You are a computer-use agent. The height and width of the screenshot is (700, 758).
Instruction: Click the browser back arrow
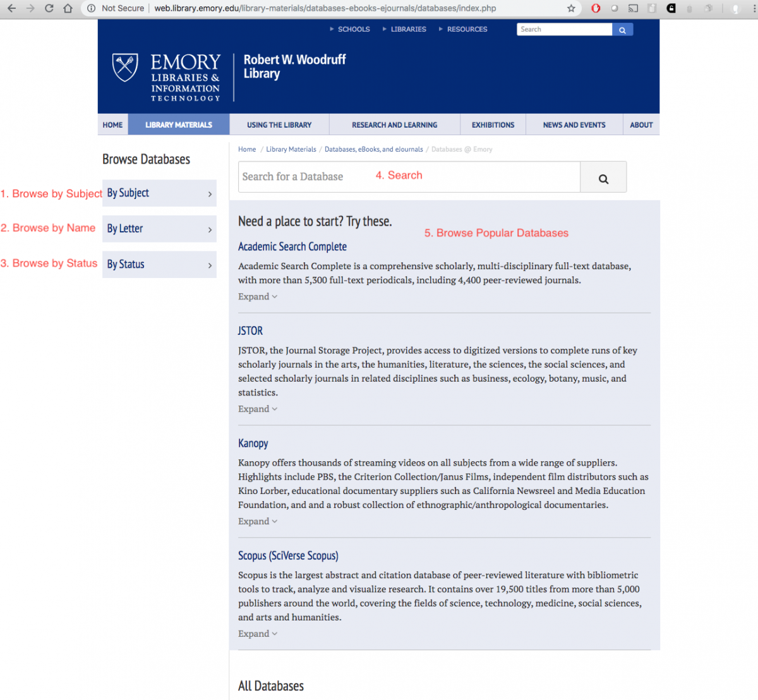point(11,8)
